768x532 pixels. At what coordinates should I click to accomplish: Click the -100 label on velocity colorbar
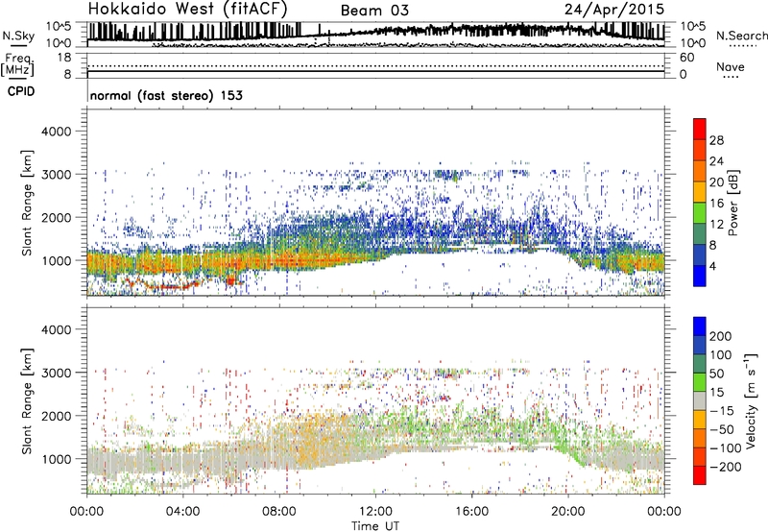point(725,448)
